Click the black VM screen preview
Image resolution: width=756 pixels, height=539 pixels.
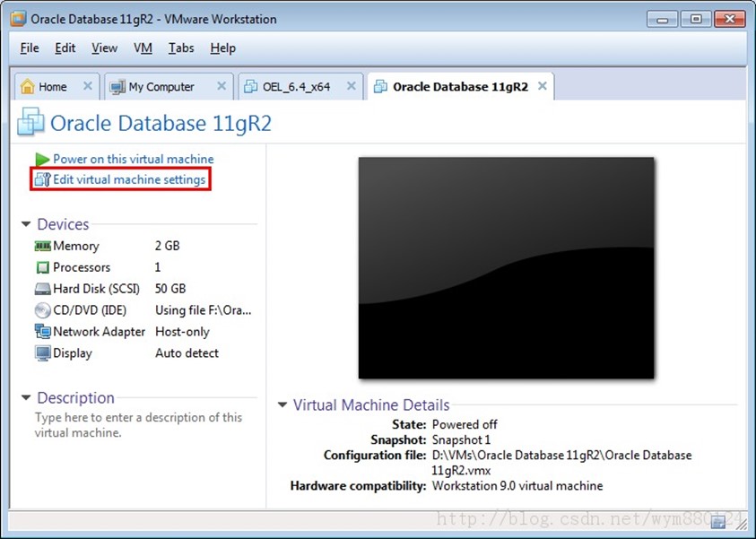pyautogui.click(x=507, y=268)
